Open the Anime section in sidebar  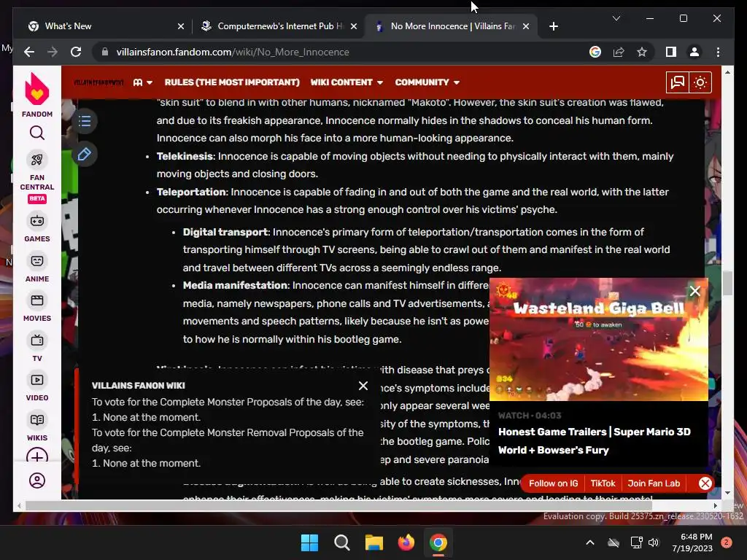click(36, 268)
